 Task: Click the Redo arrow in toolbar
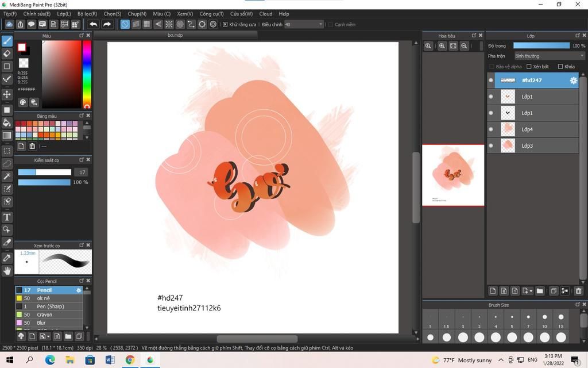click(107, 24)
